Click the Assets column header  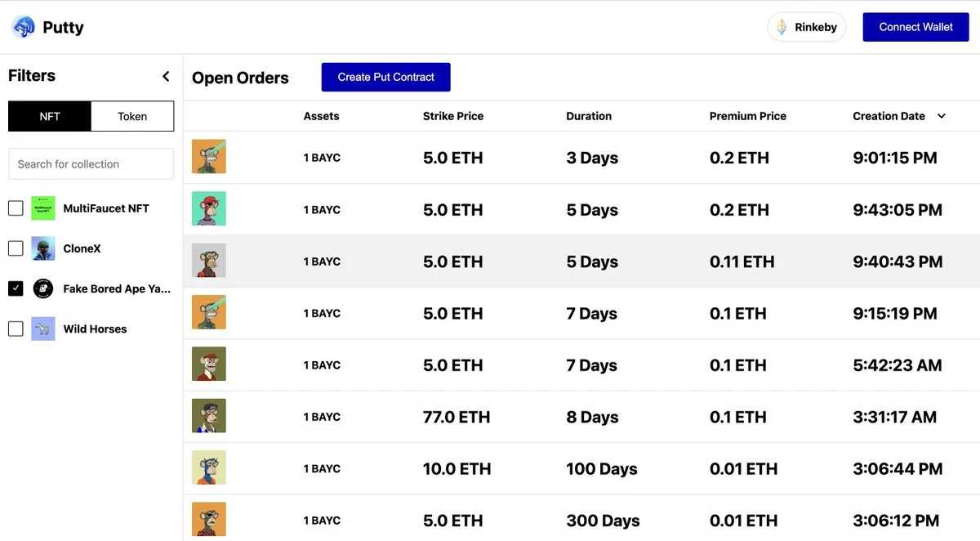(x=321, y=116)
